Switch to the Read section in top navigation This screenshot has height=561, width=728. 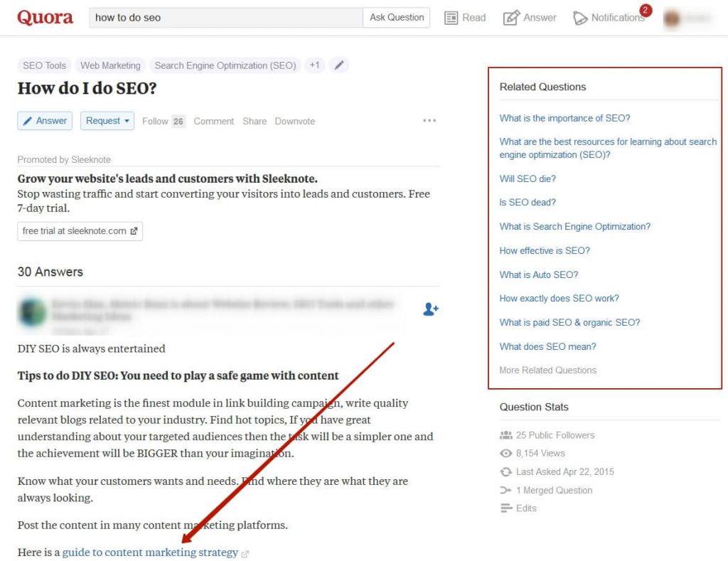tap(465, 17)
